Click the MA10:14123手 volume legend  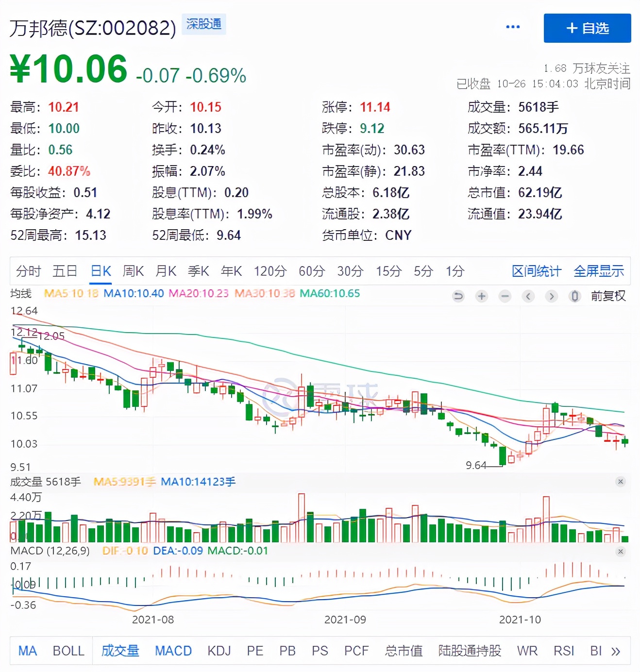(198, 482)
